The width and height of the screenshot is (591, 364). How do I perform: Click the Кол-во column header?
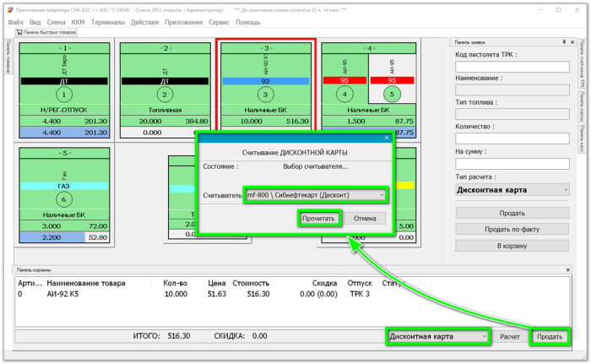coord(175,283)
